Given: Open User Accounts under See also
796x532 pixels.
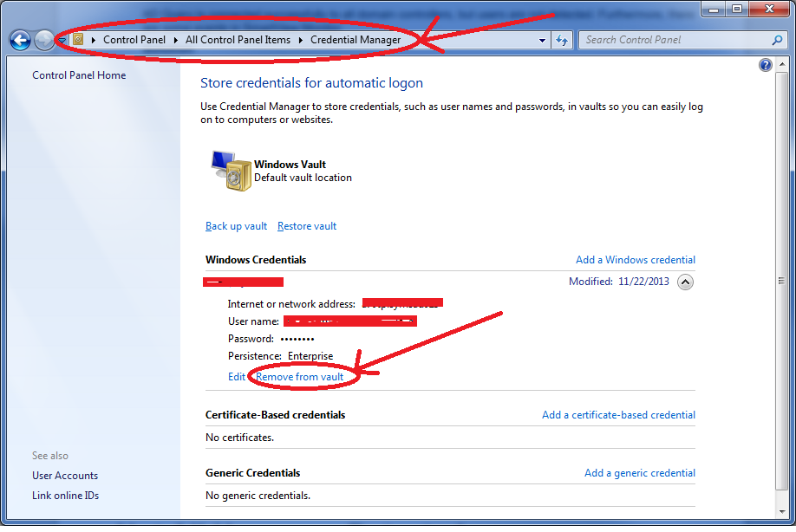Looking at the screenshot, I should [65, 476].
